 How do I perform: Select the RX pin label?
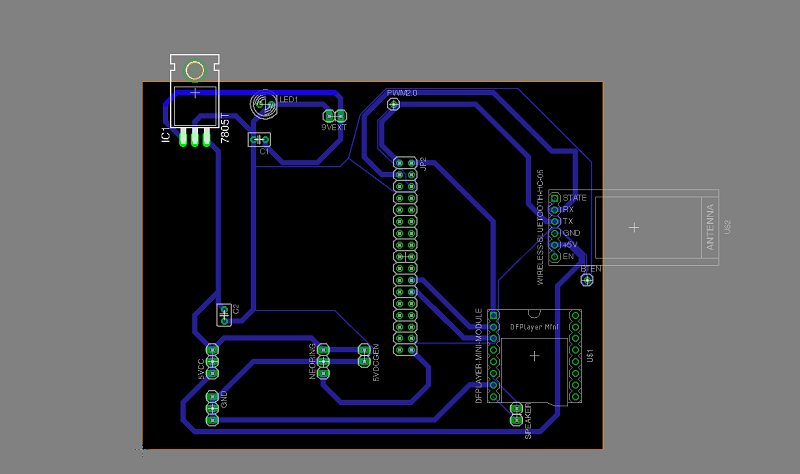coord(568,210)
